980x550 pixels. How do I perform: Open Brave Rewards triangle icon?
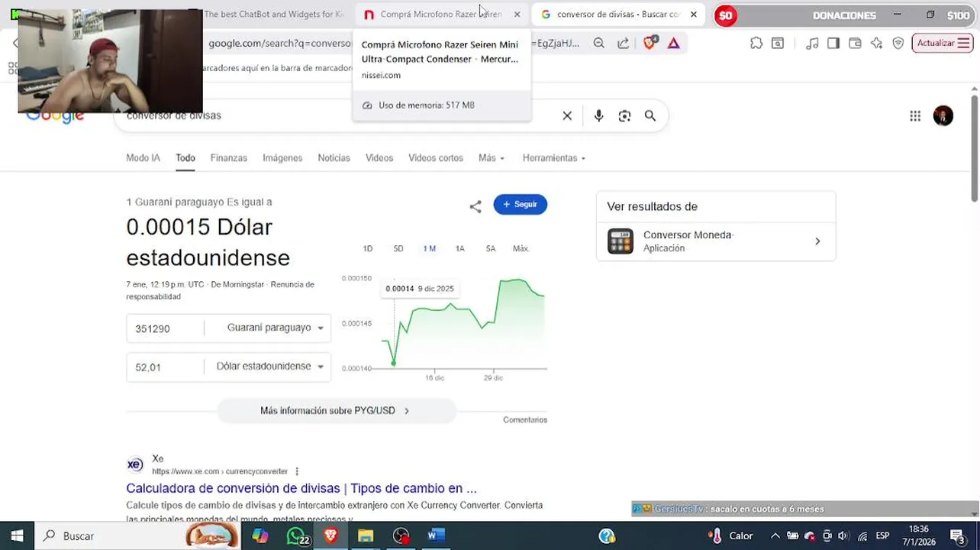click(x=674, y=44)
